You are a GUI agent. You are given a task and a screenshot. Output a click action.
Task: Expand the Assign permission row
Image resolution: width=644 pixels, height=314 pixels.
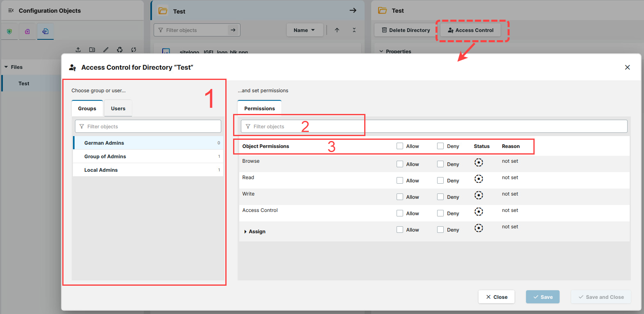tap(245, 232)
